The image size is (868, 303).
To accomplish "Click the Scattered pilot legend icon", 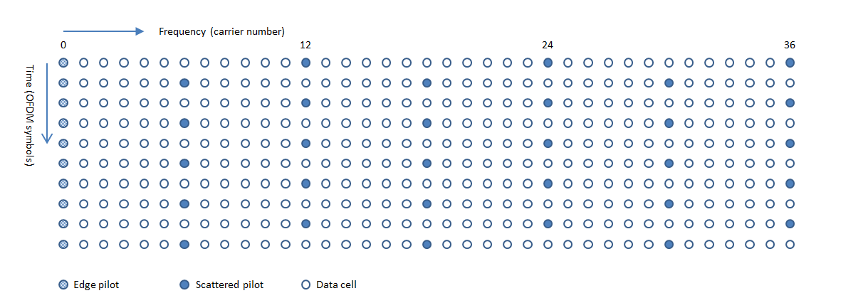I will pos(184,285).
